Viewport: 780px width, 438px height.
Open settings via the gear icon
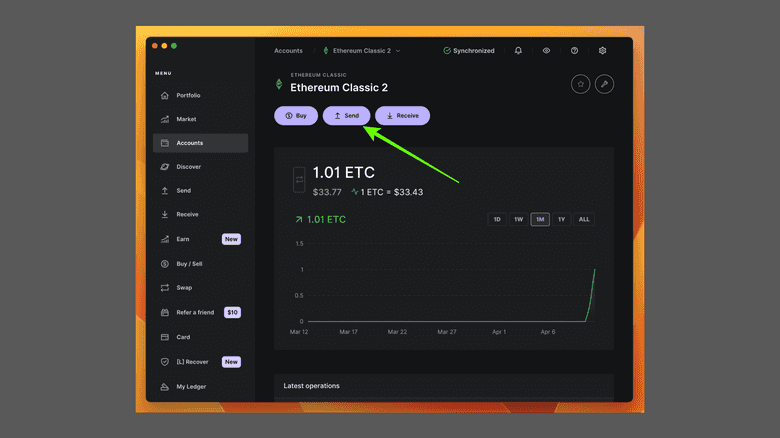602,51
